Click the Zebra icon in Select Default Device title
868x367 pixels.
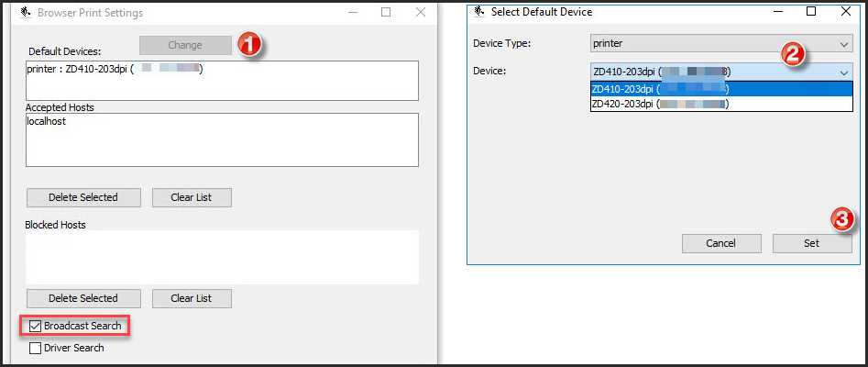pos(478,12)
